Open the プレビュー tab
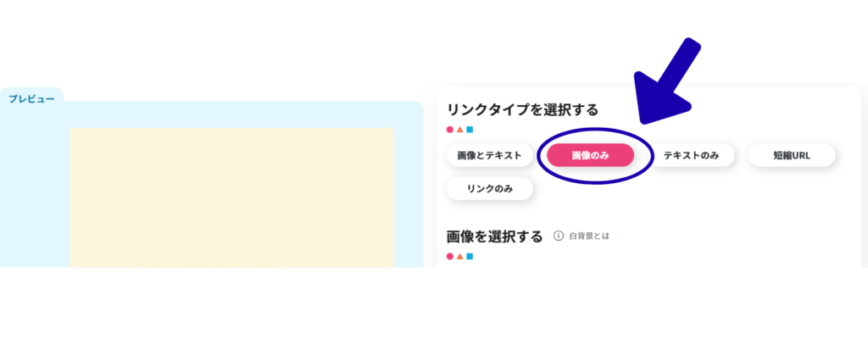The height and width of the screenshot is (350, 868). 32,99
